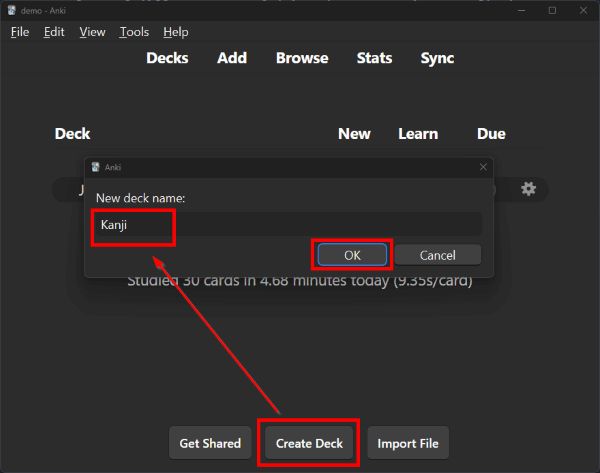Open the View menu
Screen dimensions: 600x473
pos(92,32)
